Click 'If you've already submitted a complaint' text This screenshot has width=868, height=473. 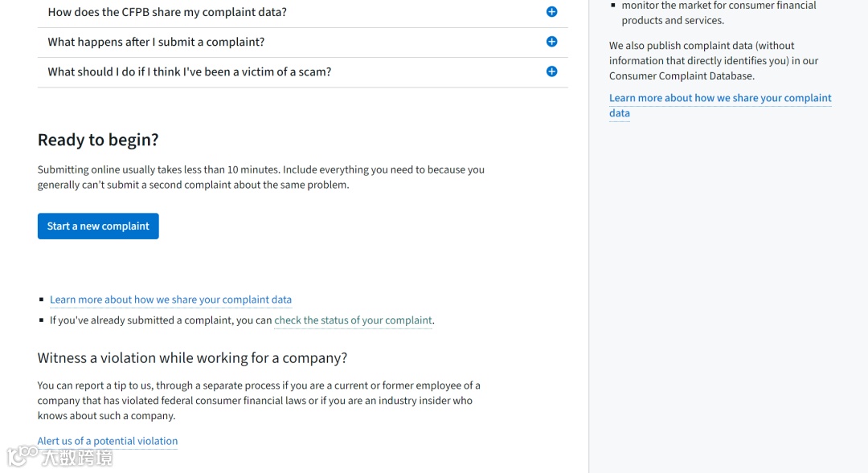coord(161,320)
